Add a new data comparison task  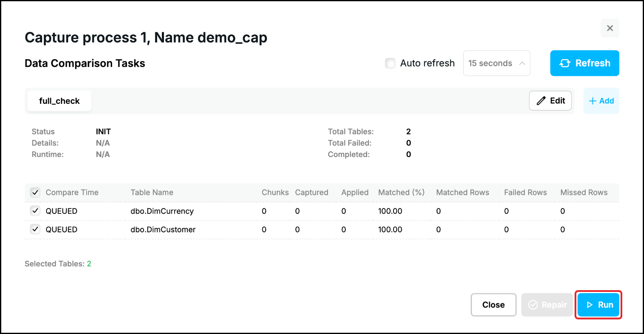(601, 101)
